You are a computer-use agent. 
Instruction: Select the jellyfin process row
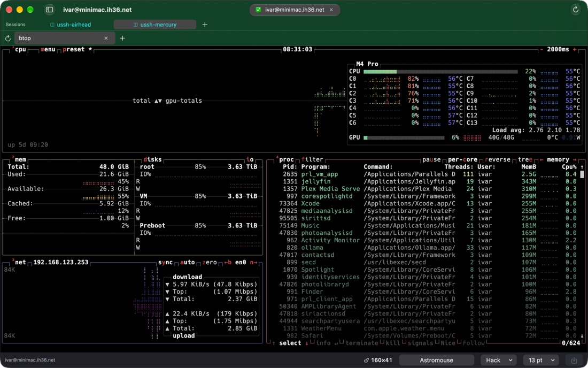coord(428,181)
